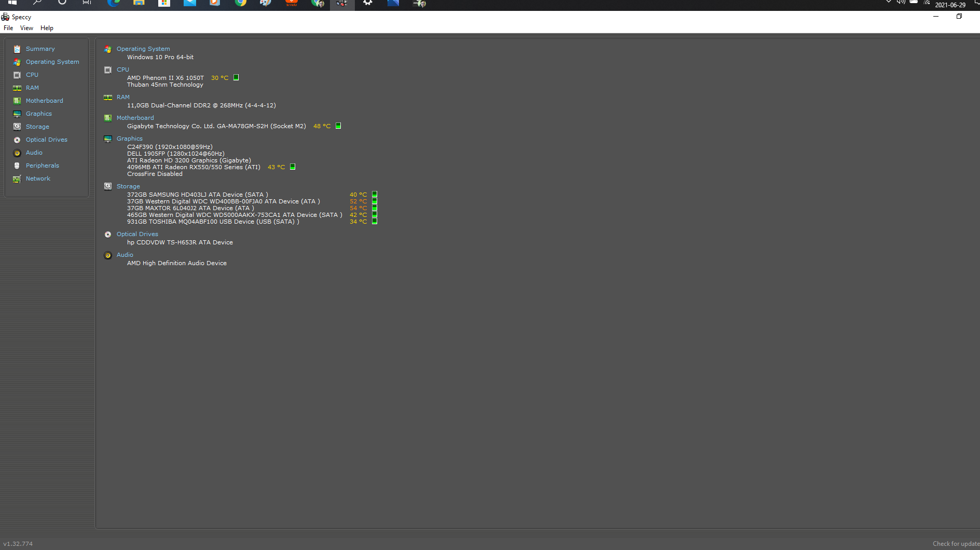
Task: Open the Windows Start button in taskbar
Action: pyautogui.click(x=12, y=3)
